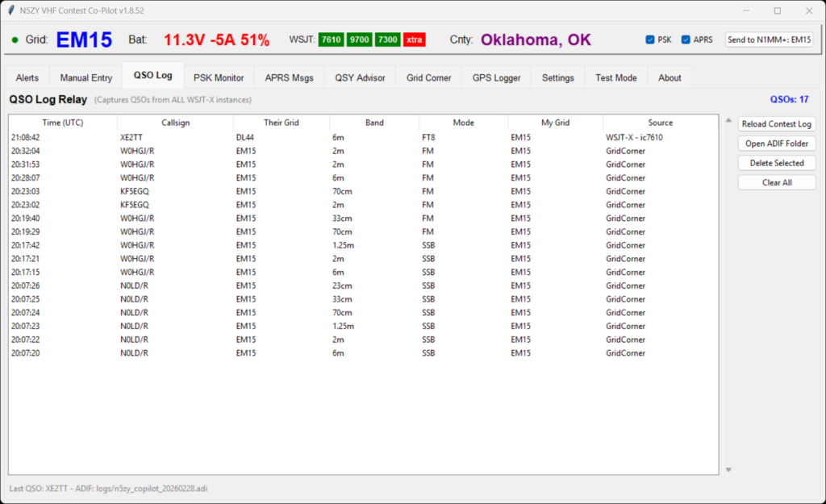The image size is (826, 504).
Task: Click the green connection status dot
Action: click(15, 40)
